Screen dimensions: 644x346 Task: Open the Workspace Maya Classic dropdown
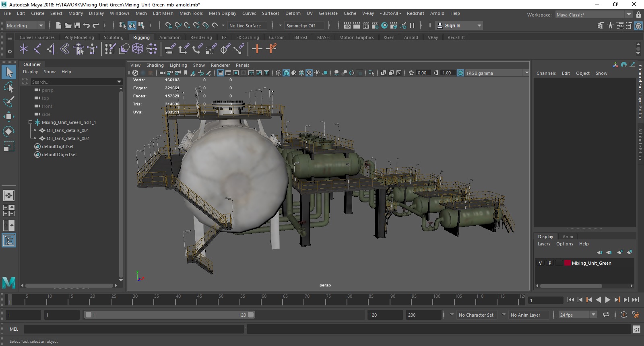click(594, 15)
